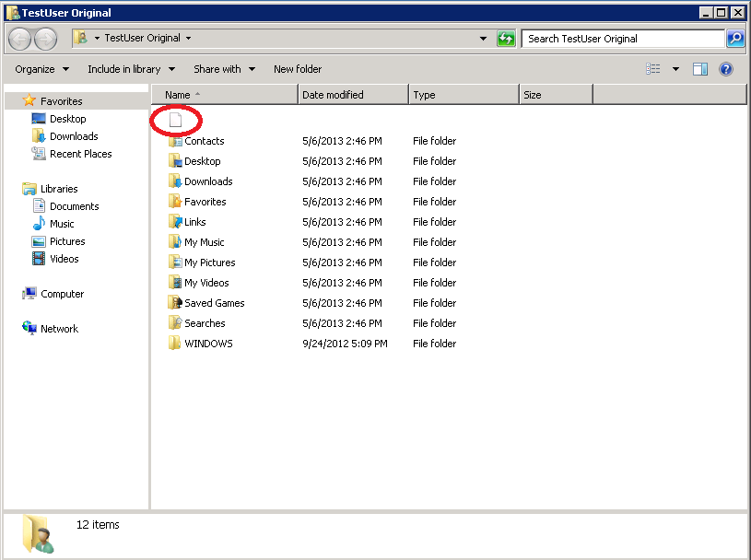Sort by Date modified column header
Image resolution: width=751 pixels, height=560 pixels.
(354, 95)
